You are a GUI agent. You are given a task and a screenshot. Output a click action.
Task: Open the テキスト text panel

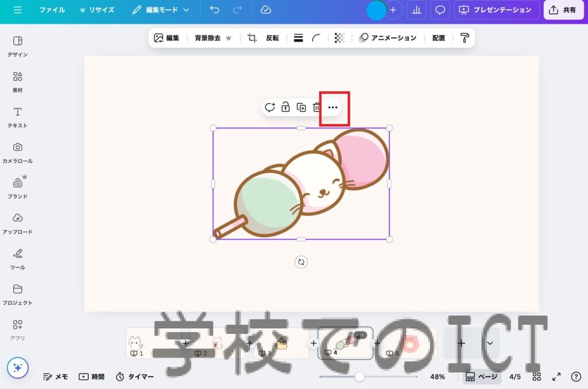click(x=18, y=117)
